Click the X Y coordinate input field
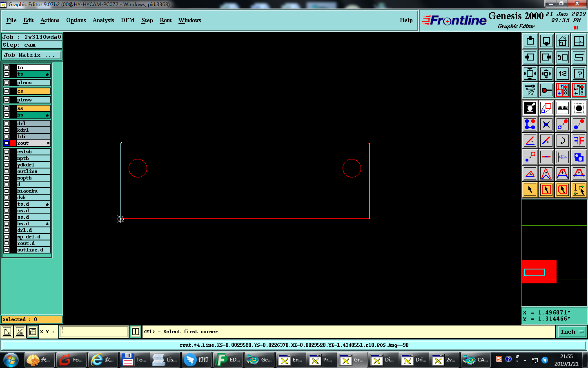 point(94,332)
